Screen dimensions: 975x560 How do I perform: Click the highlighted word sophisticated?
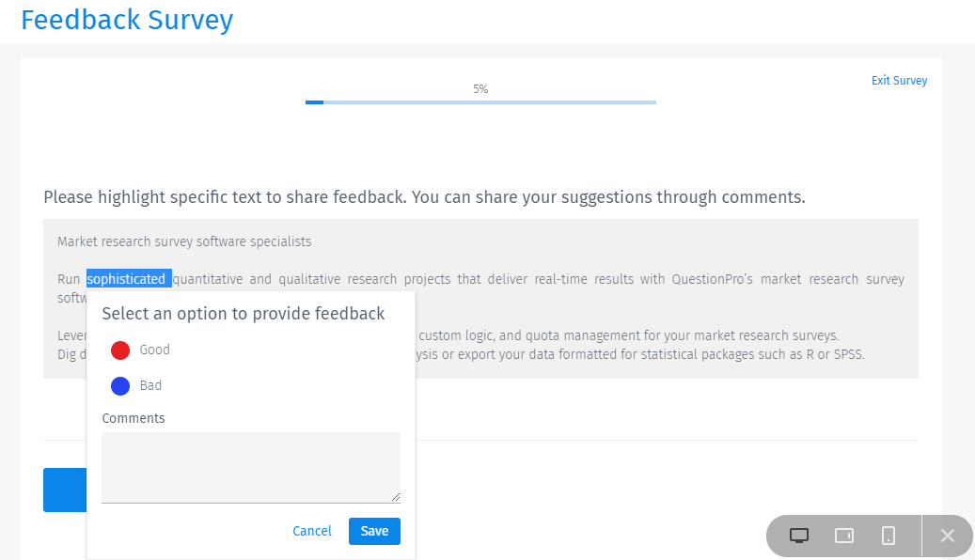(x=126, y=279)
